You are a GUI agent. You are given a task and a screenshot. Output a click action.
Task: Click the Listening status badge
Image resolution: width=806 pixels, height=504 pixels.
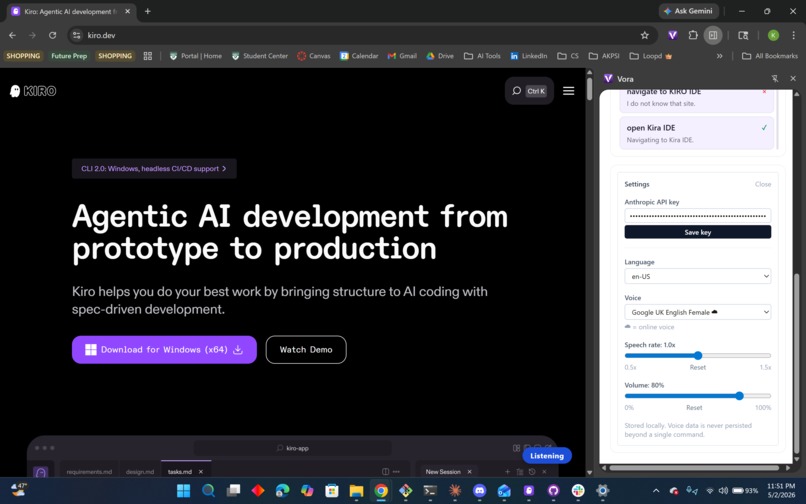click(x=547, y=456)
